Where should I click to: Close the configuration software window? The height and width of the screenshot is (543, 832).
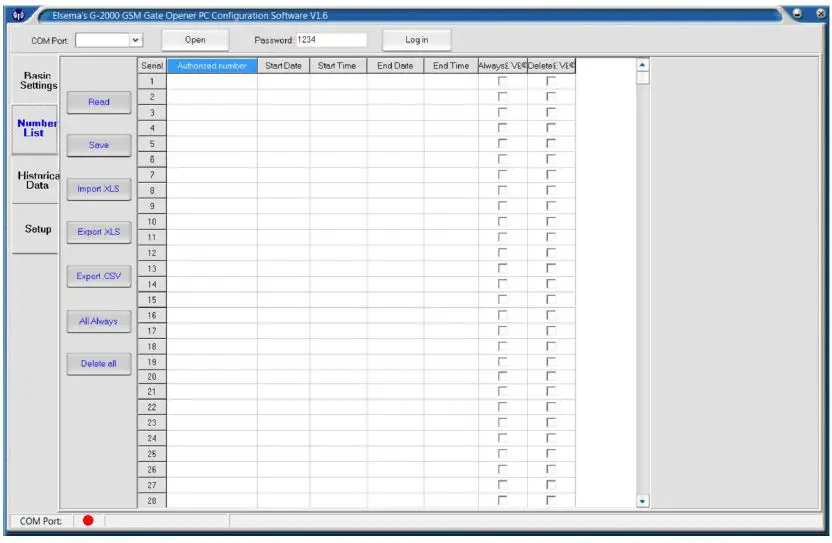click(820, 14)
